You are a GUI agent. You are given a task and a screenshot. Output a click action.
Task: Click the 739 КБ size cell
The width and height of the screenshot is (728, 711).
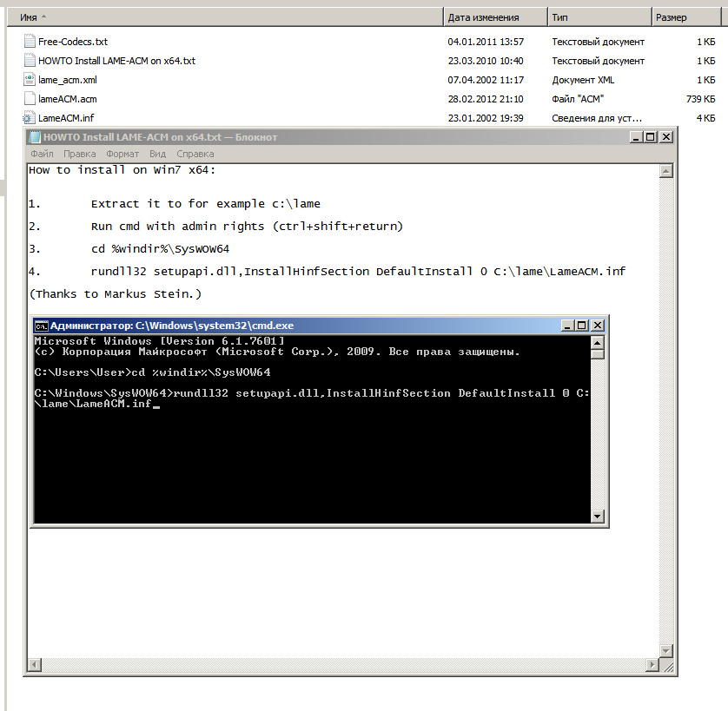click(700, 99)
